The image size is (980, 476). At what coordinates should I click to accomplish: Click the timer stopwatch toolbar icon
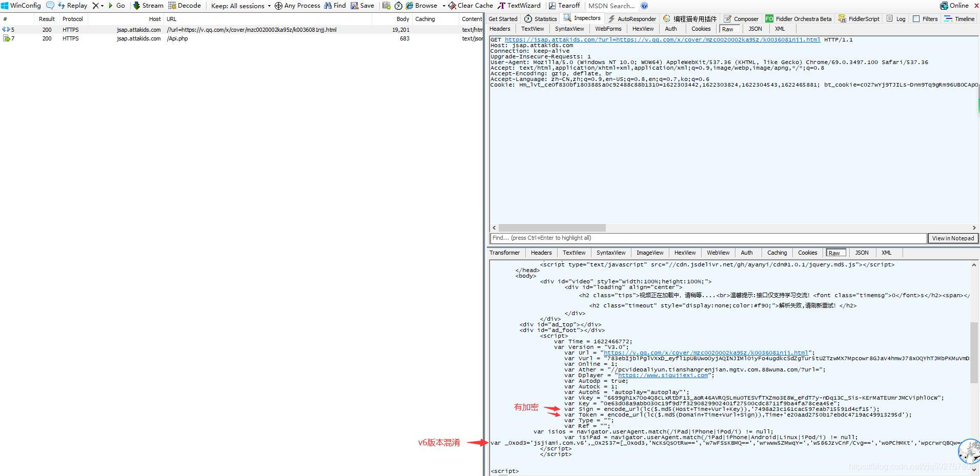[398, 6]
